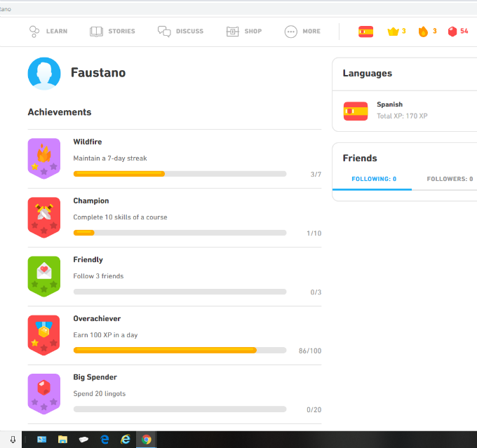
Task: Click the Discuss chat bubbles icon
Action: [x=164, y=32]
